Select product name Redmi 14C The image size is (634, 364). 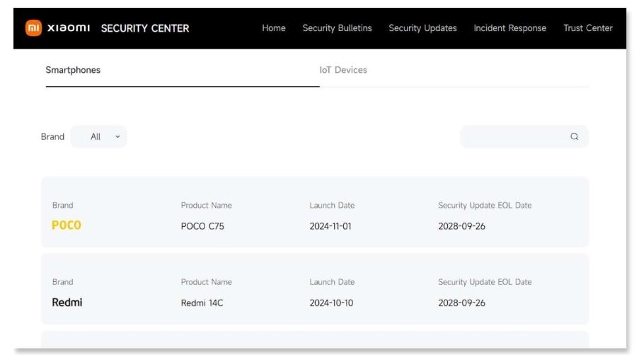pos(202,303)
